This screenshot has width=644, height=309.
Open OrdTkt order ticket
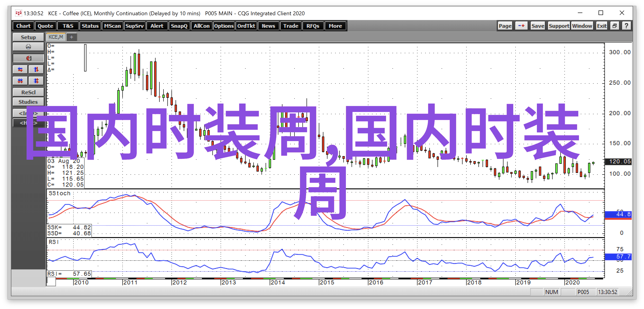coord(246,26)
